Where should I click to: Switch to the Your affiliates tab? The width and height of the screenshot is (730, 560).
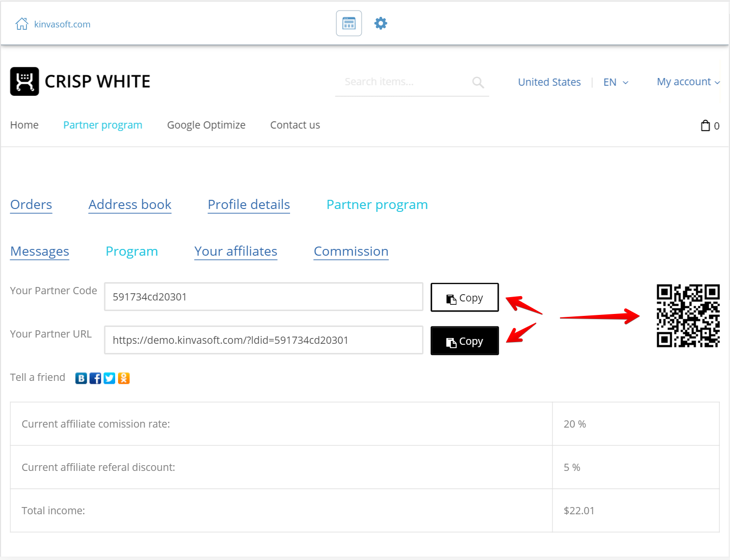coord(236,251)
